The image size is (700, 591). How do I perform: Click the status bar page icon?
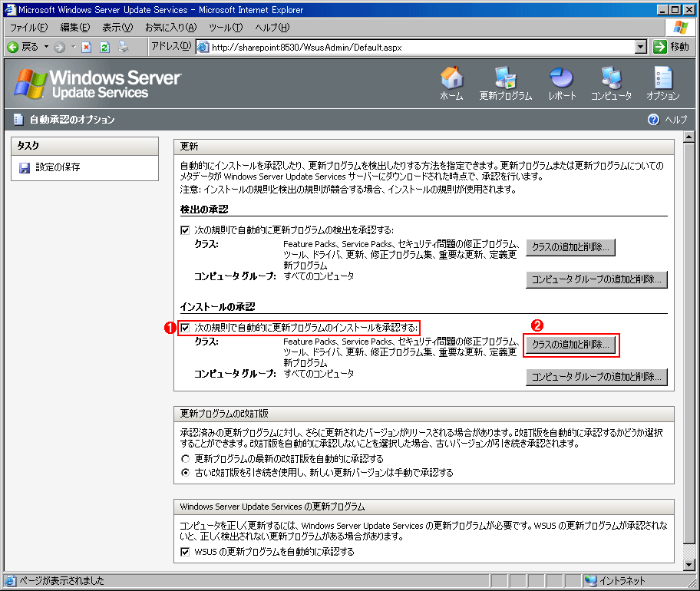10,581
